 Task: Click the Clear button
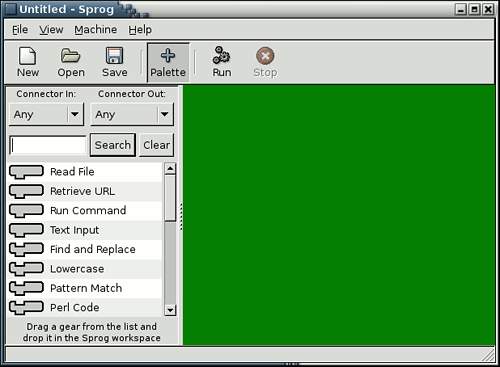[x=156, y=145]
